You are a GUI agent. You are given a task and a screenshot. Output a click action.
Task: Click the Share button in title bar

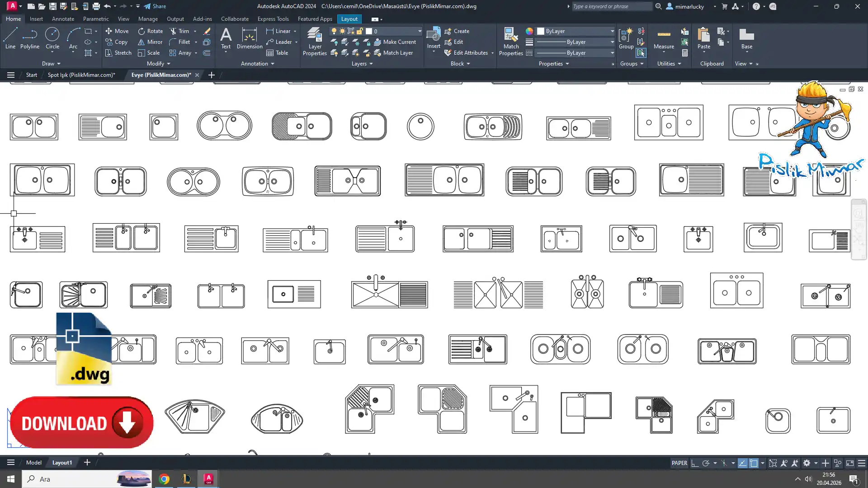point(155,6)
